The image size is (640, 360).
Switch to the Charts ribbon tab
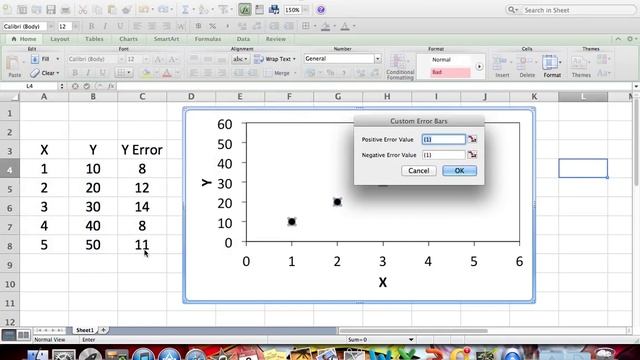[x=129, y=39]
